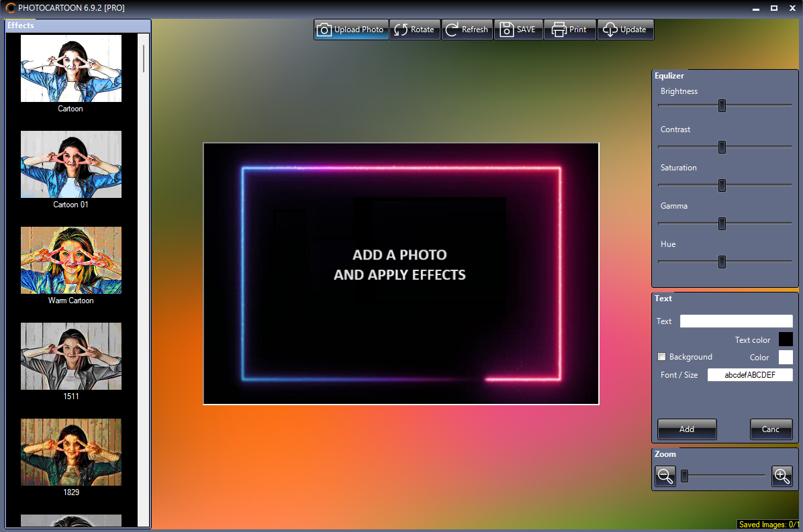Click the Upload Photo camera icon
The image size is (803, 532).
pyautogui.click(x=324, y=30)
